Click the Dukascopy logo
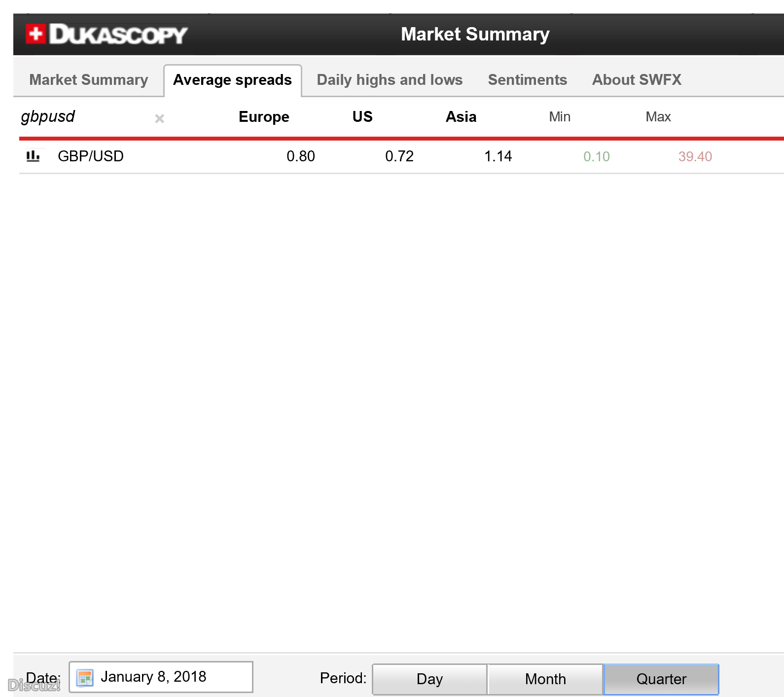784x697 pixels. [x=107, y=34]
